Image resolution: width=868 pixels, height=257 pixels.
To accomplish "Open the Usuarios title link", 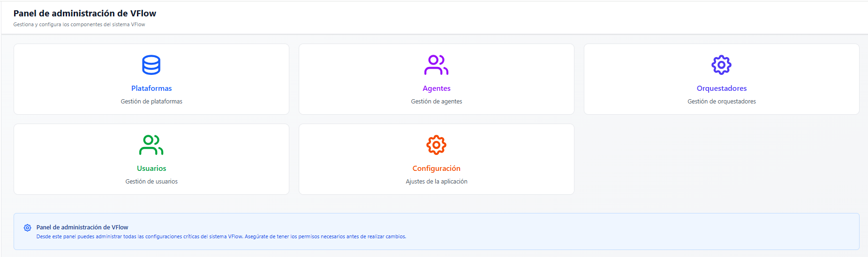I will pyautogui.click(x=151, y=169).
